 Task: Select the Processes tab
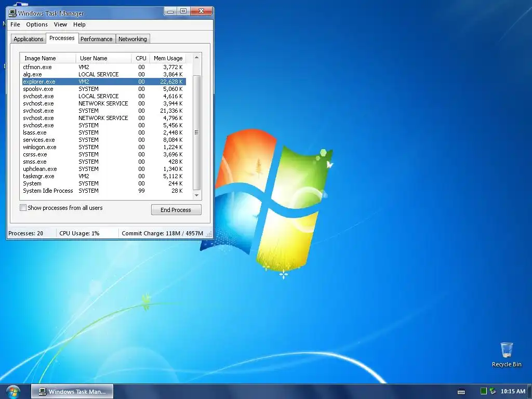[62, 38]
